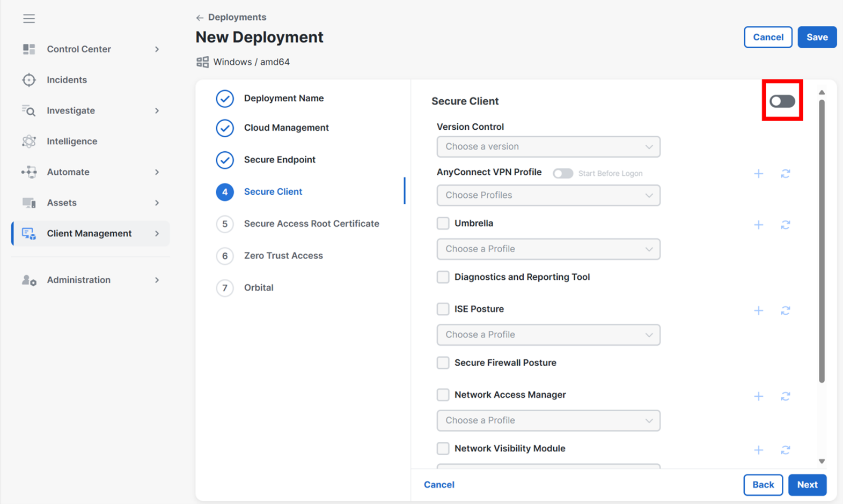Image resolution: width=843 pixels, height=504 pixels.
Task: Refresh Network Access Manager profiles
Action: [785, 396]
